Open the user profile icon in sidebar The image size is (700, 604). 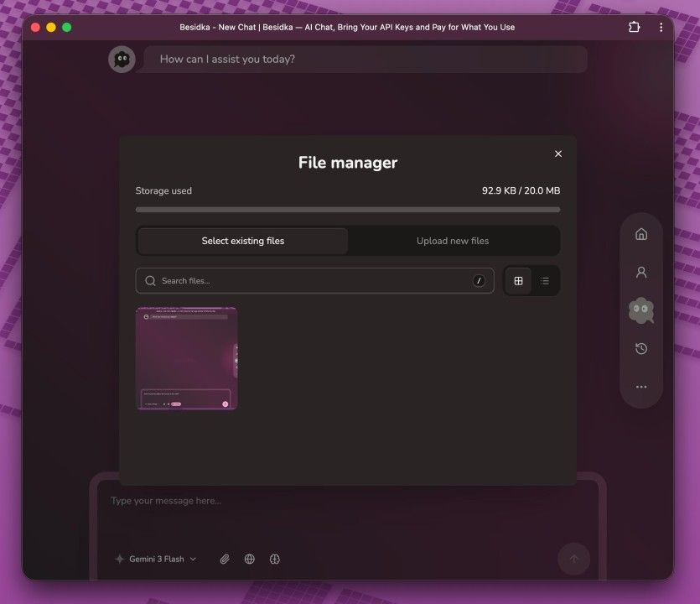pyautogui.click(x=641, y=272)
